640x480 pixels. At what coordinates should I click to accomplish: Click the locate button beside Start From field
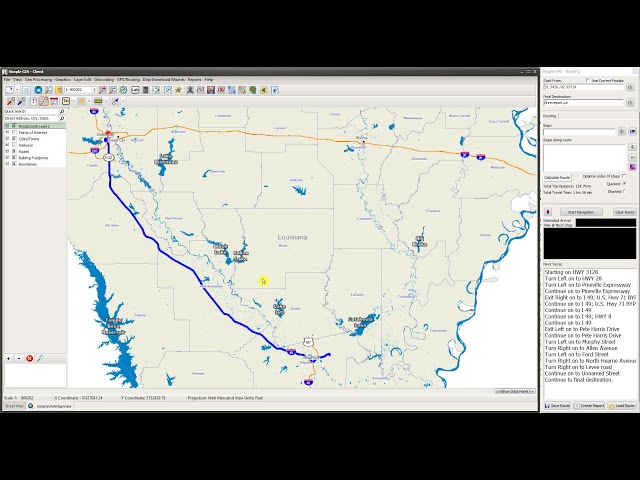coord(630,87)
